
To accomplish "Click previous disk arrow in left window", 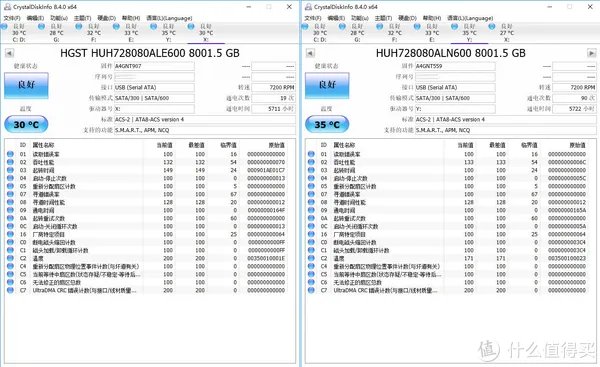I will [10, 53].
